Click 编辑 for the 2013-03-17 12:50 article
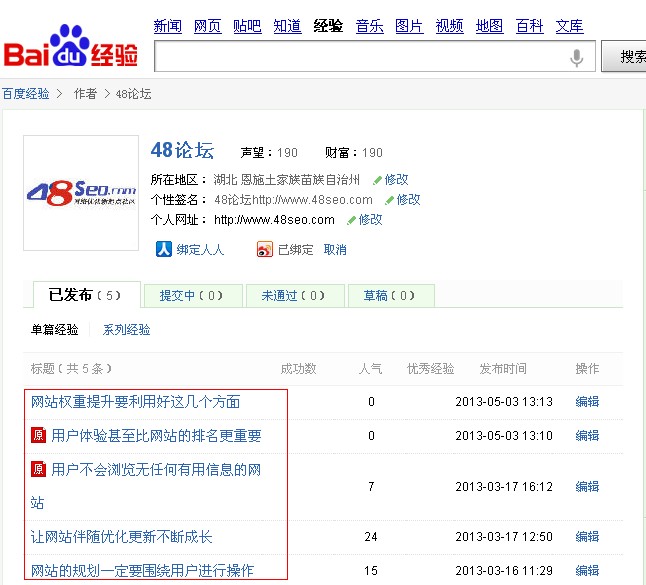Image resolution: width=646 pixels, height=585 pixels. [587, 536]
